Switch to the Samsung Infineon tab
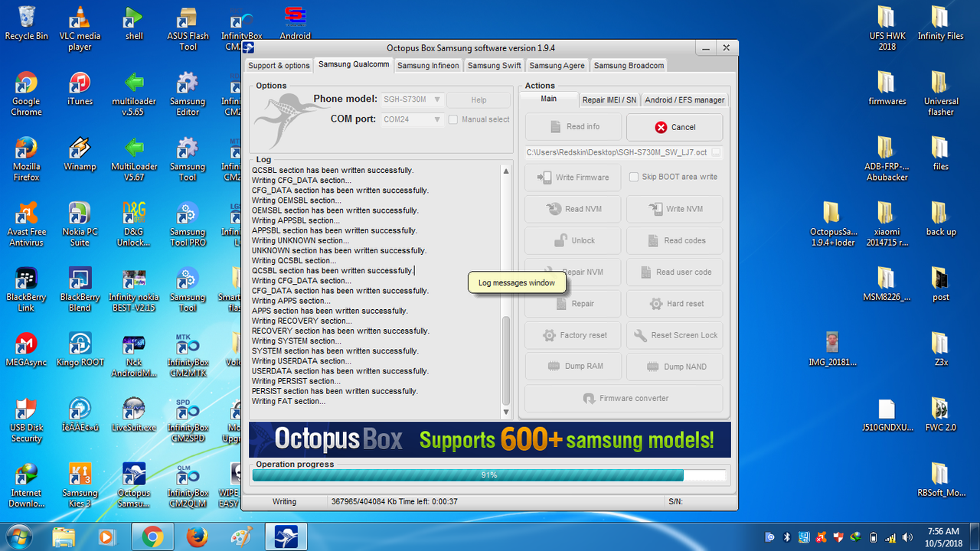This screenshot has width=980, height=551. click(428, 66)
